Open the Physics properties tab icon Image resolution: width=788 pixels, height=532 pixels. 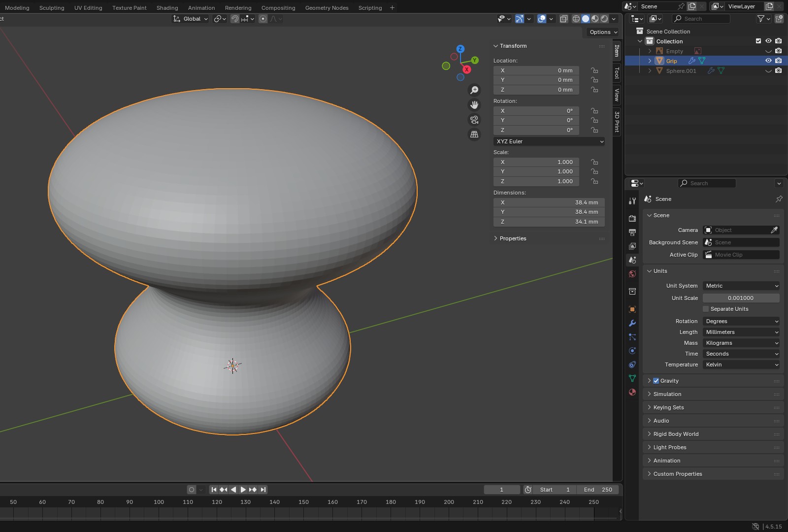(x=632, y=351)
